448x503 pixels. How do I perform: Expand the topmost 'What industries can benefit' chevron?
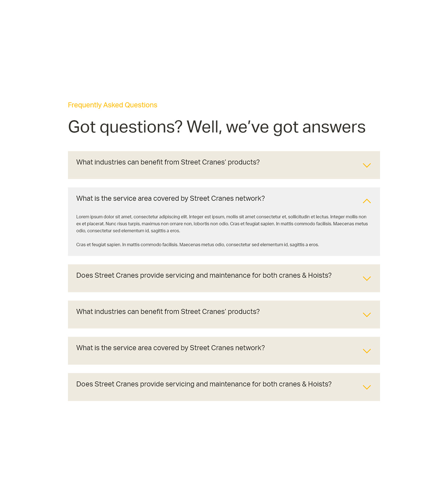[x=367, y=165]
